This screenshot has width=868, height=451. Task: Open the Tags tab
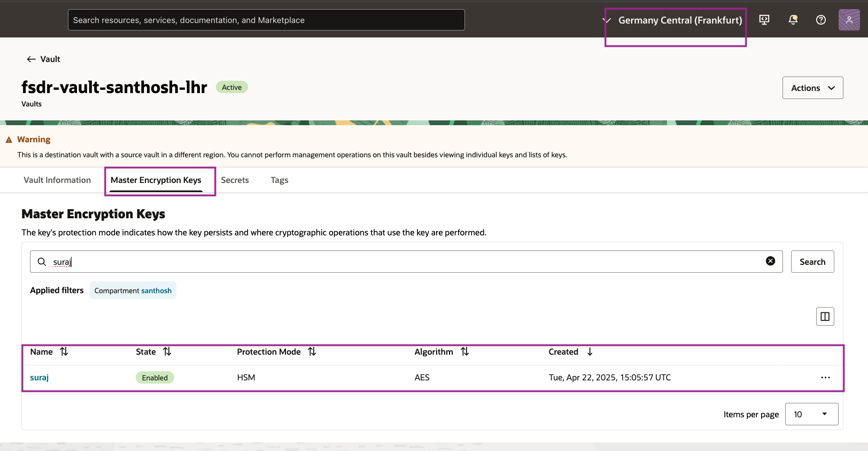click(x=280, y=180)
